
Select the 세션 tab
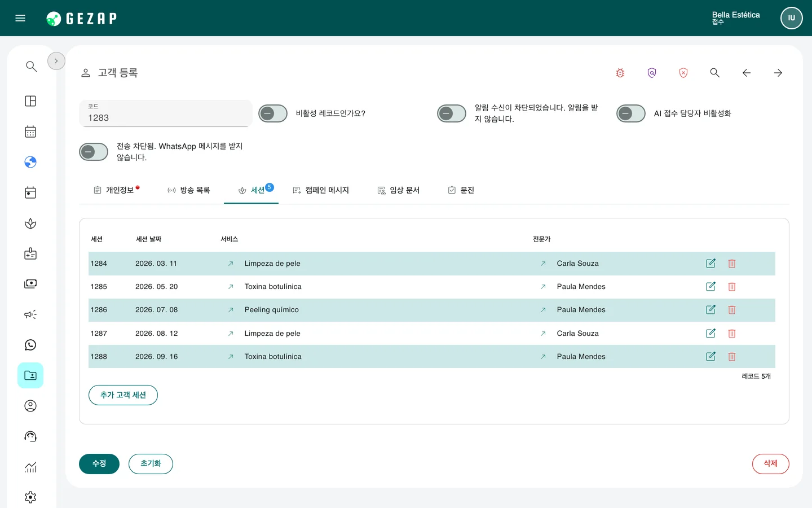(251, 190)
